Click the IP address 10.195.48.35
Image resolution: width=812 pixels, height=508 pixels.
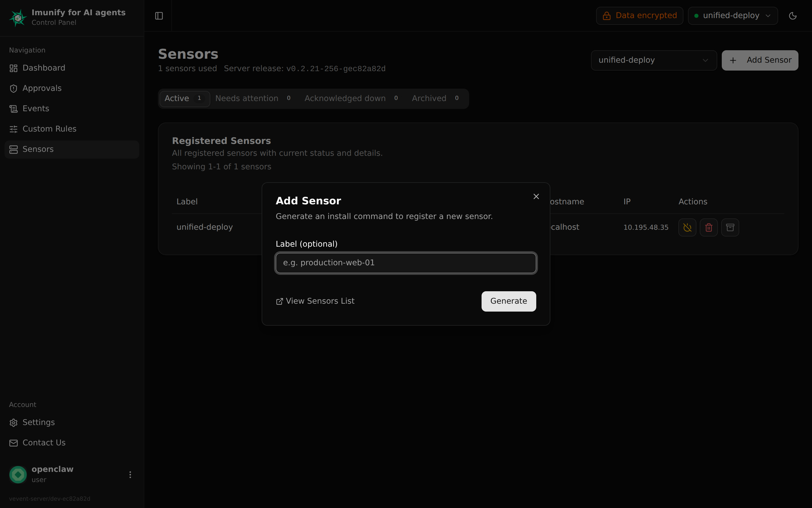[646, 227]
